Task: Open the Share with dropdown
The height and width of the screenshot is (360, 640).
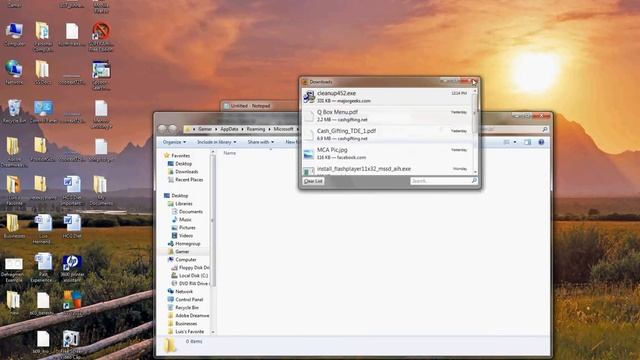Action: (x=260, y=142)
